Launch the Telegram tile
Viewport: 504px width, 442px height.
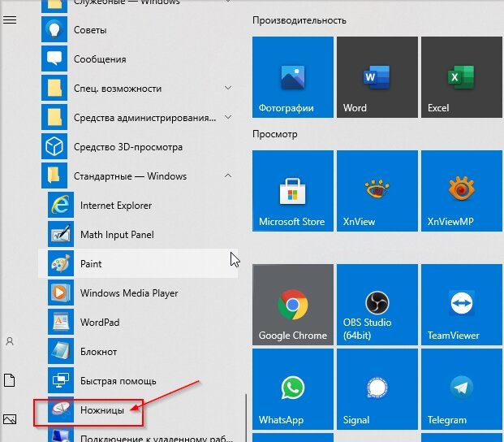(x=462, y=389)
